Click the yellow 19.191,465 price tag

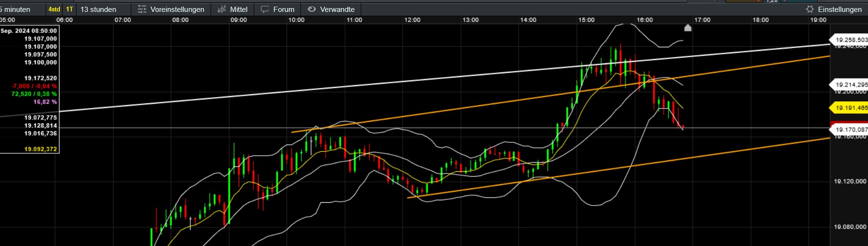click(x=849, y=108)
